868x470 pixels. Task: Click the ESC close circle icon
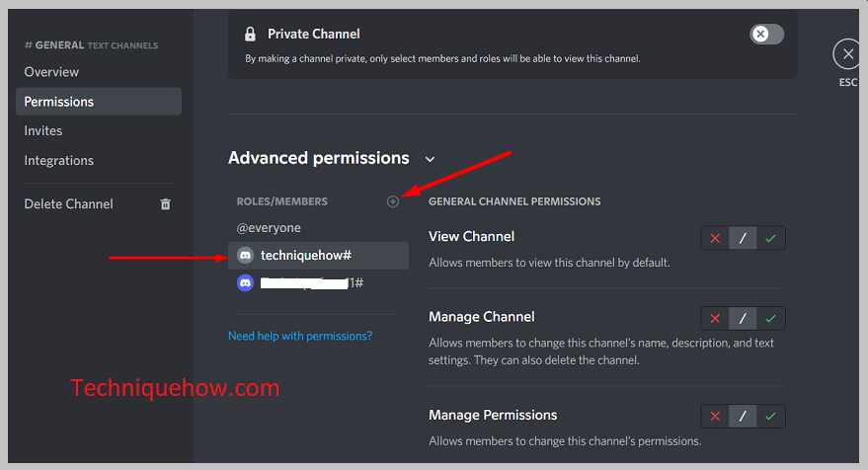(x=847, y=54)
